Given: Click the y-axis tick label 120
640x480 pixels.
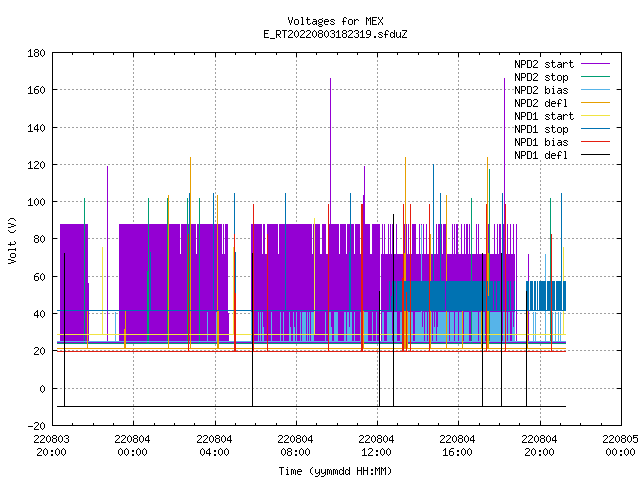Looking at the screenshot, I should coord(36,165).
